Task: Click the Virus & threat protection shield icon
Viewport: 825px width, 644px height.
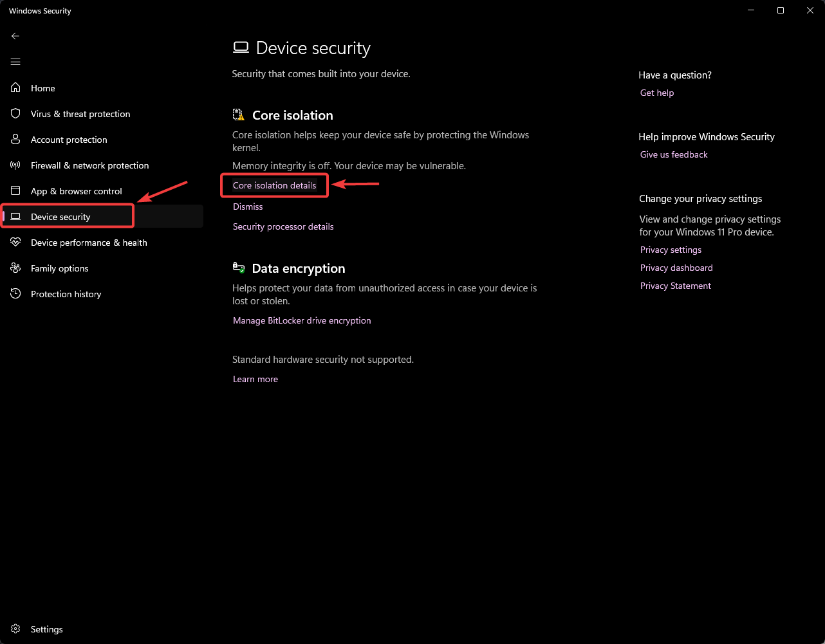Action: [16, 114]
